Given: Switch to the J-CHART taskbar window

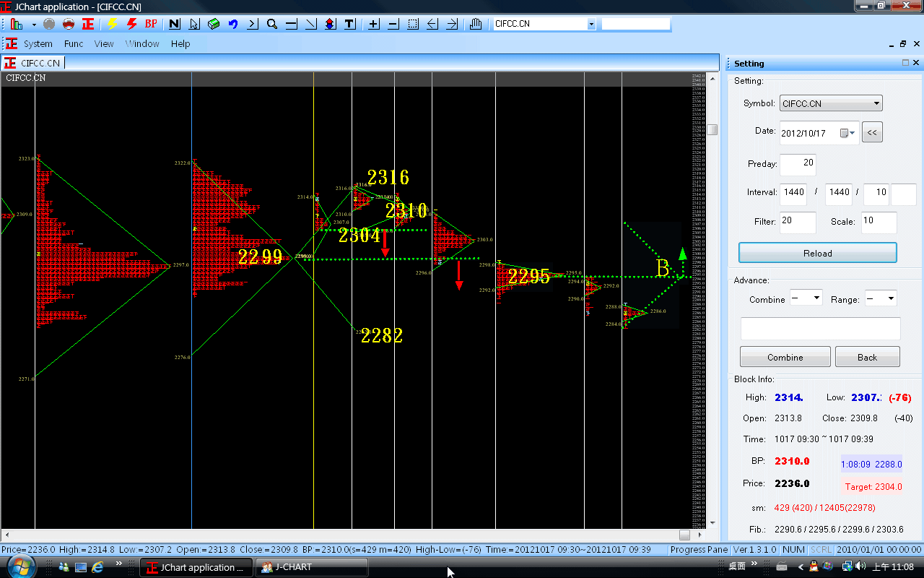Looking at the screenshot, I should point(311,567).
